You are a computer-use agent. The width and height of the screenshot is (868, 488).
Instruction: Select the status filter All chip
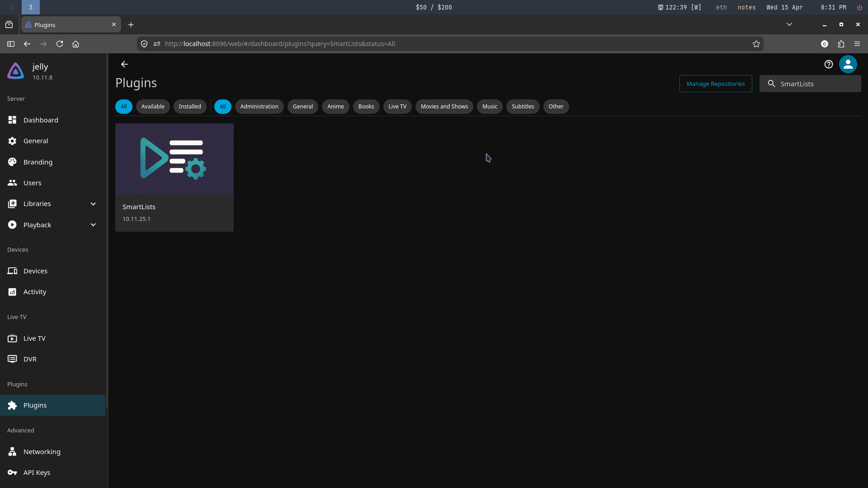click(123, 107)
